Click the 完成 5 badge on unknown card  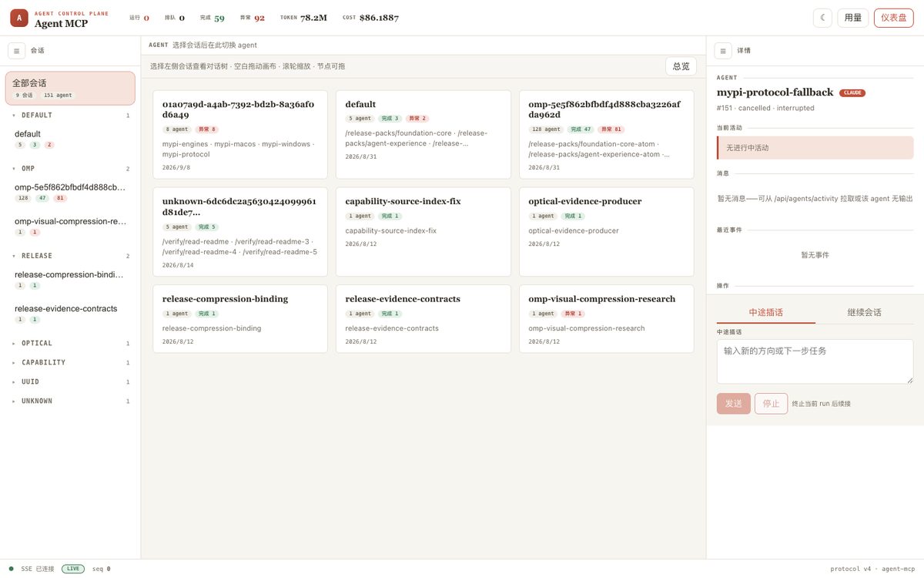tap(207, 227)
